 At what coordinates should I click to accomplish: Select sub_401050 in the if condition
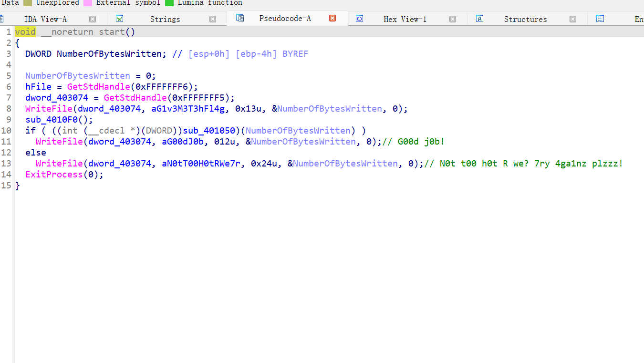pos(209,131)
